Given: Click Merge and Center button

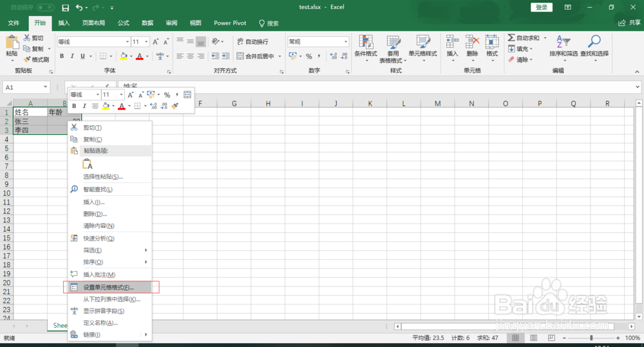Looking at the screenshot, I should [256, 56].
